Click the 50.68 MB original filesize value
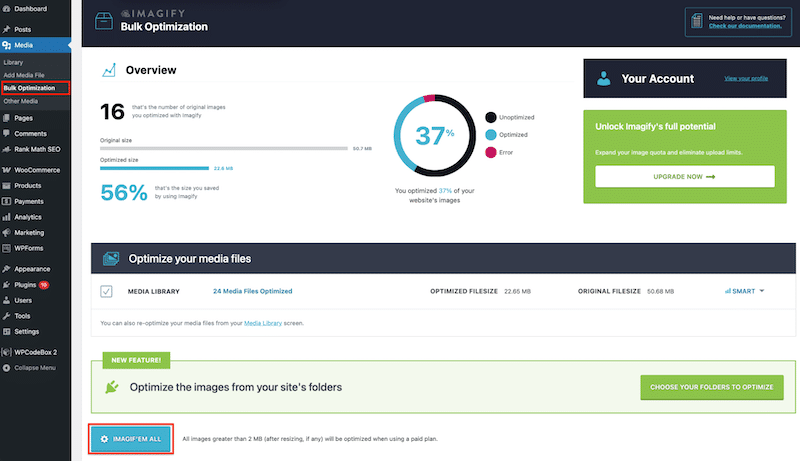This screenshot has height=461, width=800. pyautogui.click(x=660, y=291)
